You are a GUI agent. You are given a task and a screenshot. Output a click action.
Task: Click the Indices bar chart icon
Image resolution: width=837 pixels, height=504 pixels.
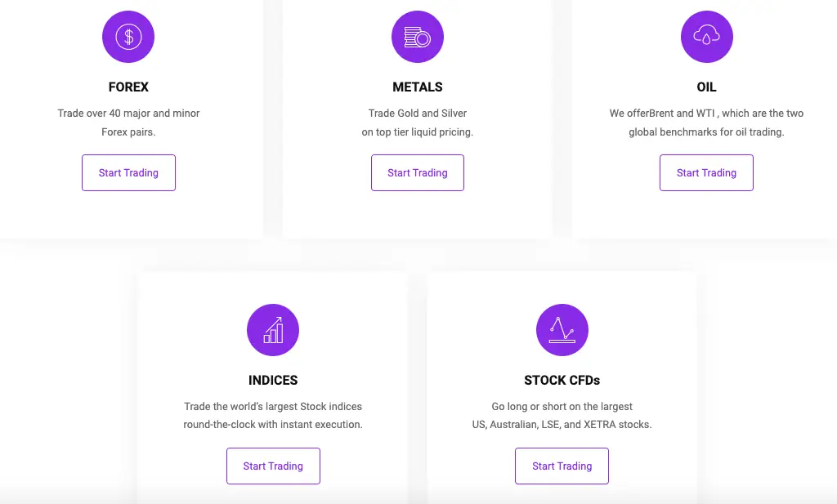(273, 330)
